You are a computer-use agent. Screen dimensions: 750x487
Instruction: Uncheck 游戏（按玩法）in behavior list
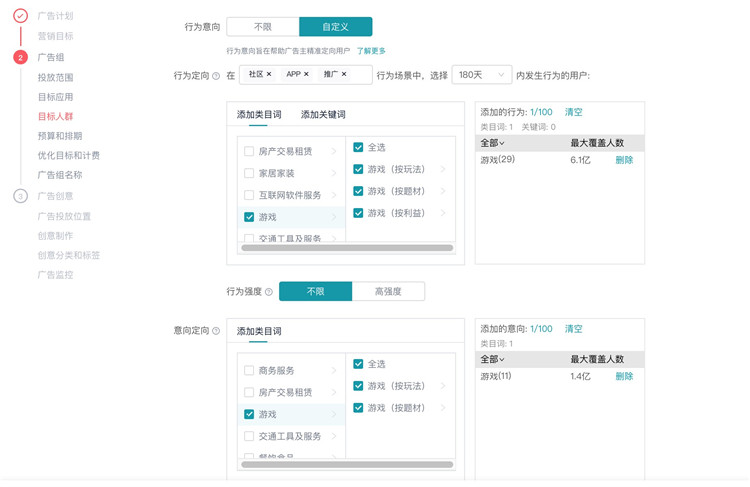point(358,169)
